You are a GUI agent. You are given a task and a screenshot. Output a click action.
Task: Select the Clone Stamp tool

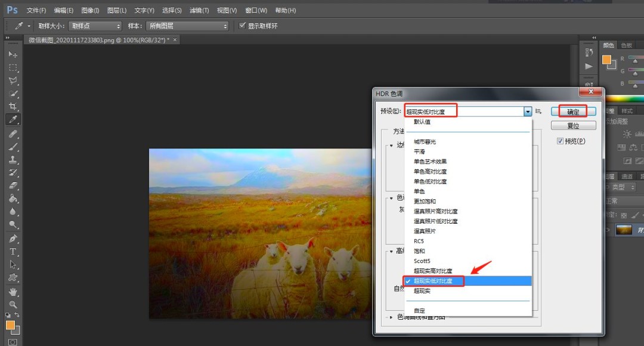click(13, 159)
